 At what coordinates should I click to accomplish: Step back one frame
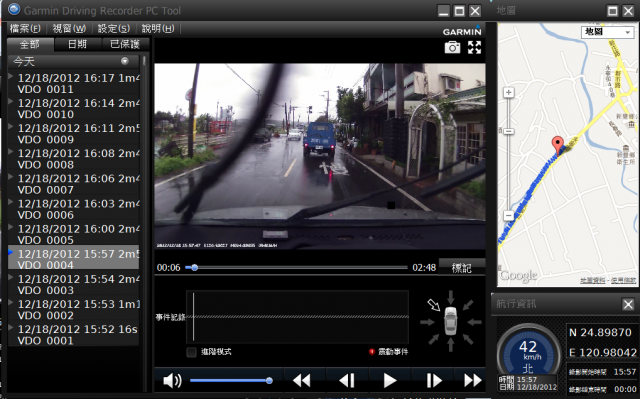(x=347, y=381)
